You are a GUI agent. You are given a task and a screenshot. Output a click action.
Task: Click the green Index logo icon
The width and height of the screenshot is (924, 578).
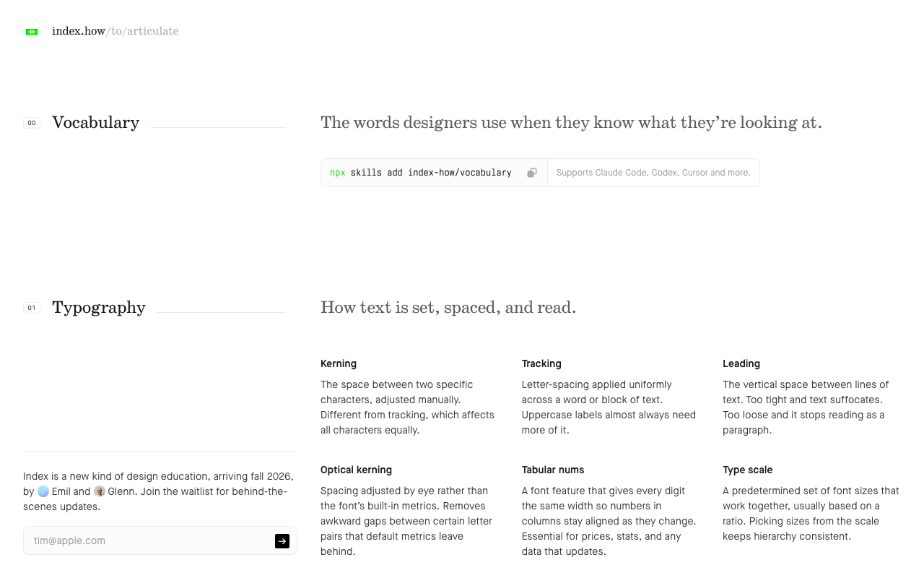click(32, 32)
